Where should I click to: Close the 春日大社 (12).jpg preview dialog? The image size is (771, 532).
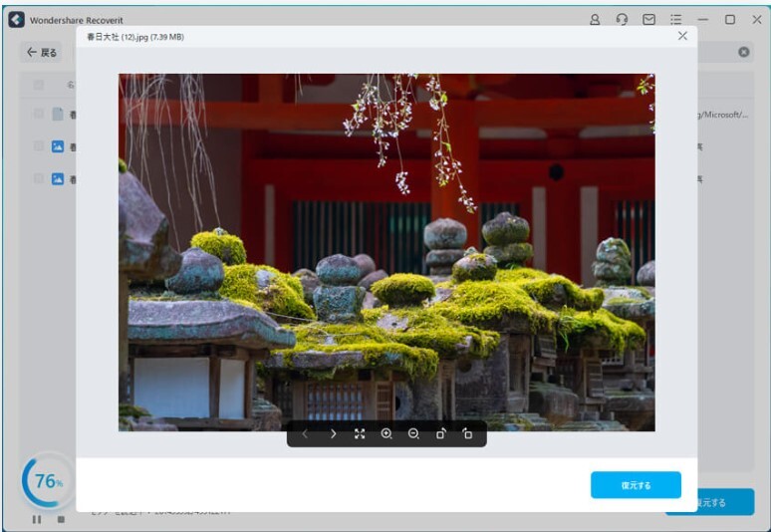[x=682, y=36]
